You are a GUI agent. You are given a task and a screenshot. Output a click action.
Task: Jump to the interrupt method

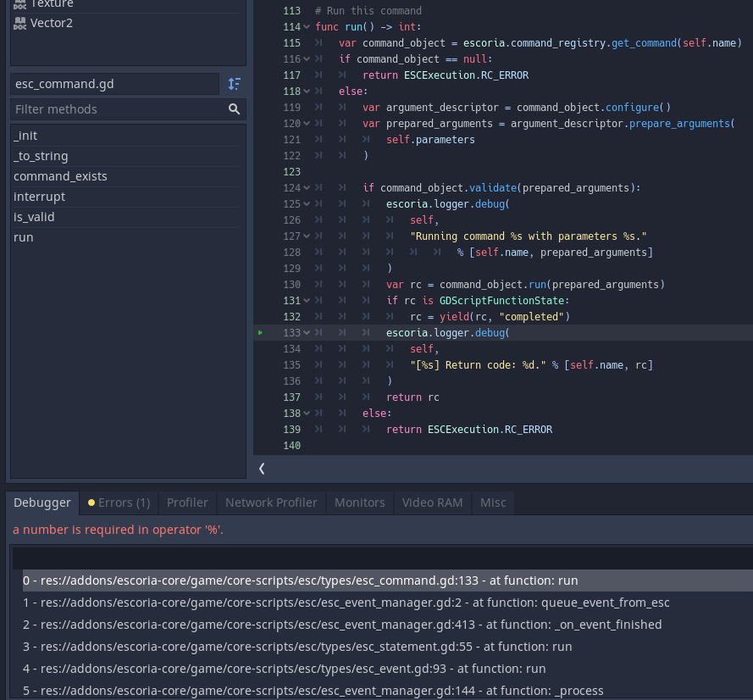[x=127, y=197]
